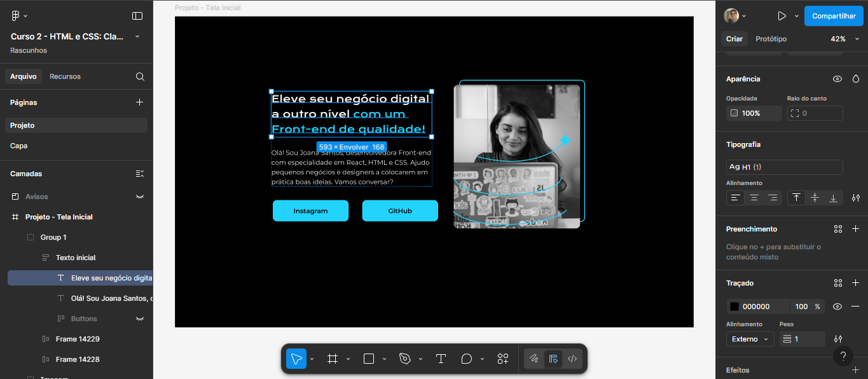Open fill styles icon in Preenchimento
The height and width of the screenshot is (379, 868).
coord(838,229)
